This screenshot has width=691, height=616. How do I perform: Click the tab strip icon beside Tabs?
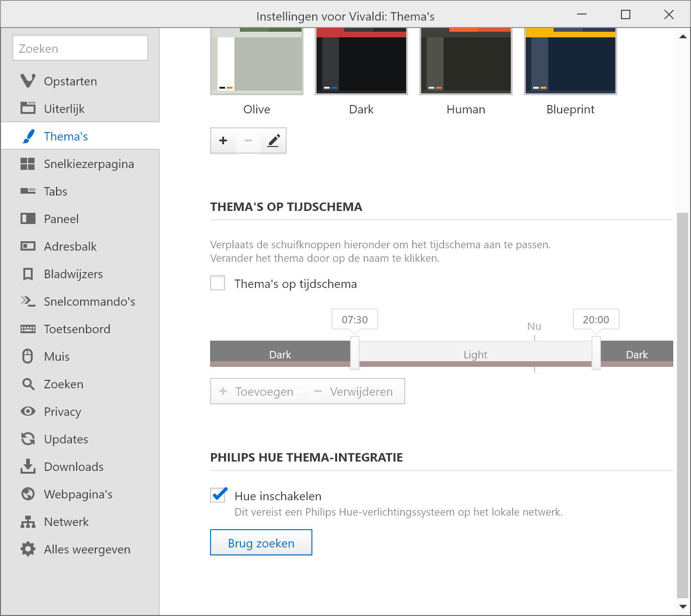pos(28,191)
